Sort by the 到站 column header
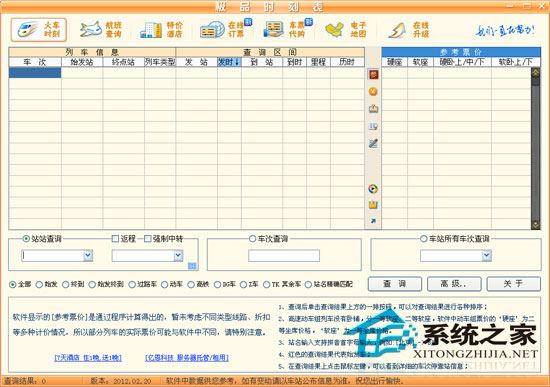550x387 pixels. click(262, 62)
